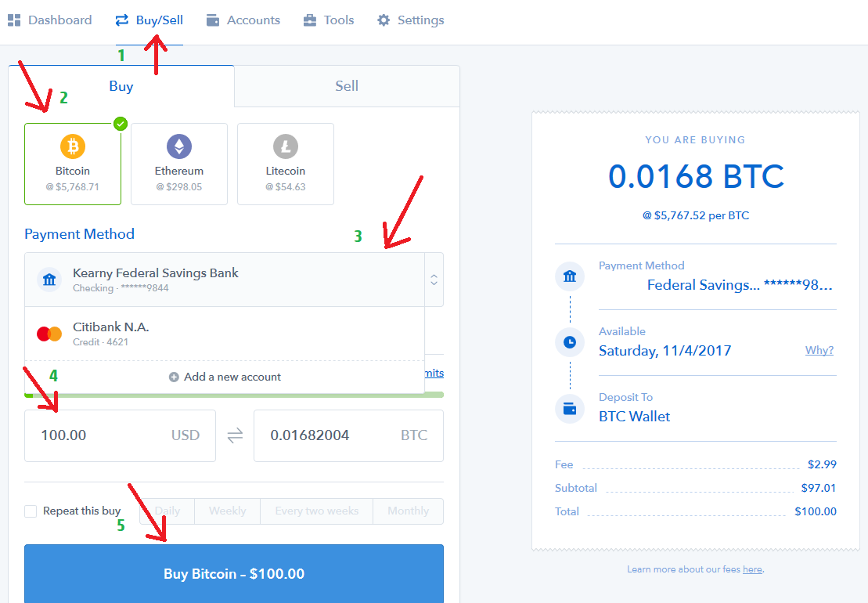Click the clock icon beside Available

click(x=570, y=342)
